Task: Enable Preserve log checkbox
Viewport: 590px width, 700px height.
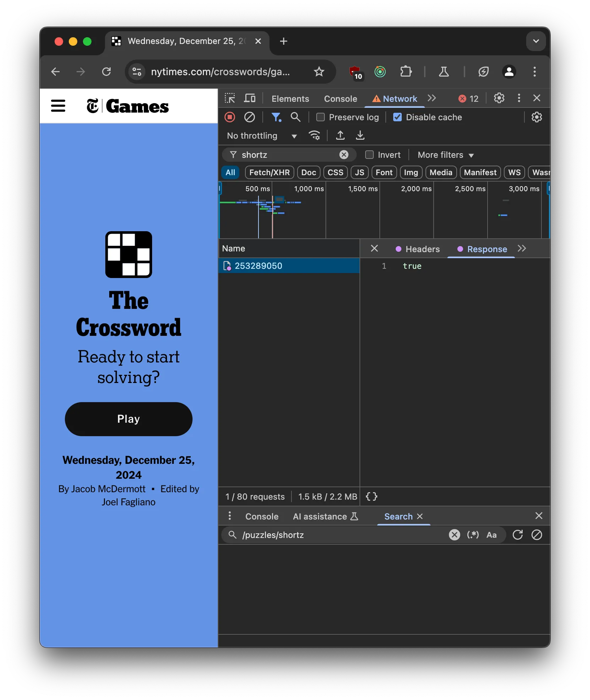Action: coord(320,117)
